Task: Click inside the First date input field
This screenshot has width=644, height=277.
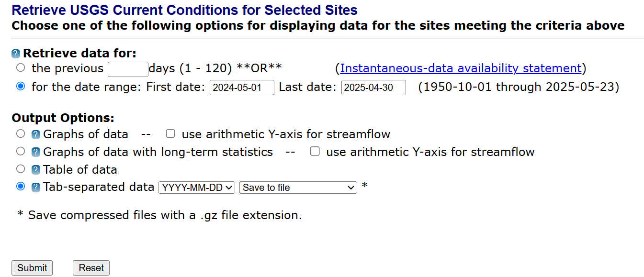Action: pyautogui.click(x=242, y=88)
